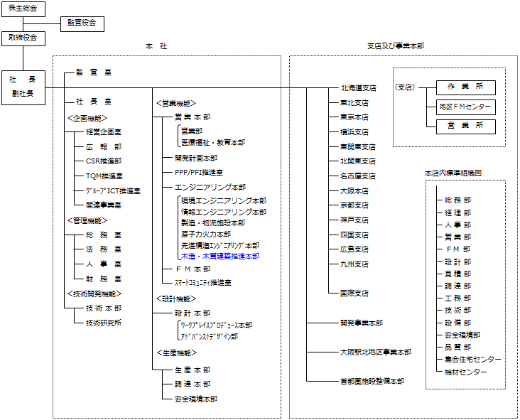520x420 pixels.
Task: Click the 取締役会 box
Action: tap(23, 38)
